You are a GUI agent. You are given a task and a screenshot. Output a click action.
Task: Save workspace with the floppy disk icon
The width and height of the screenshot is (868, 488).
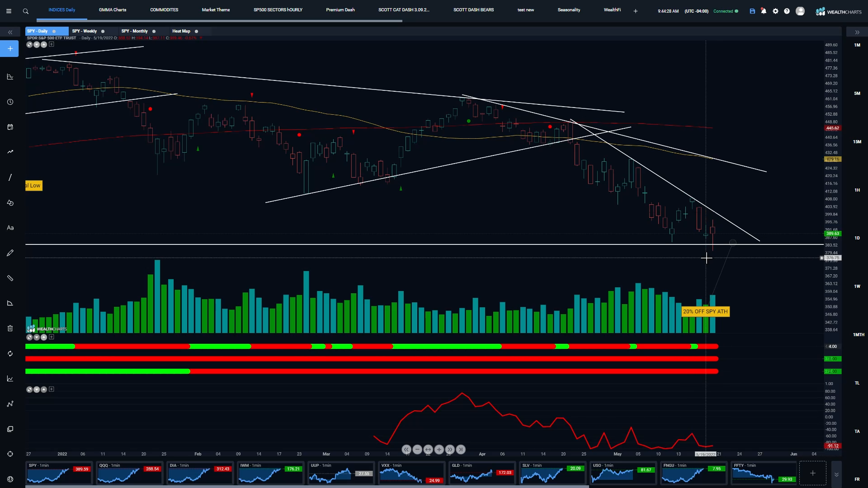pyautogui.click(x=752, y=11)
